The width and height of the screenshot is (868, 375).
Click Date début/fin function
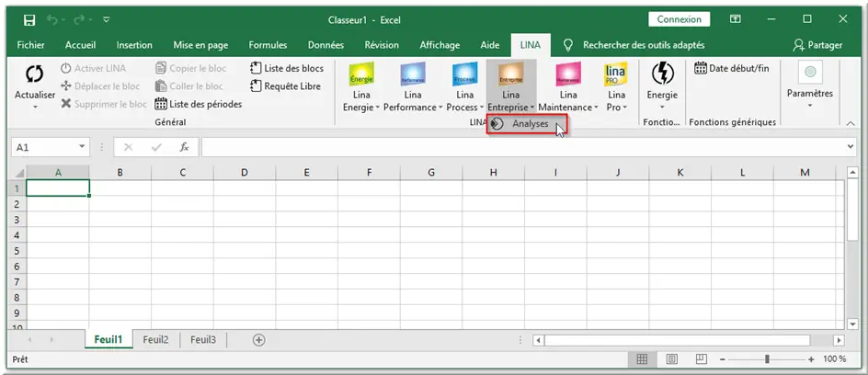[731, 68]
